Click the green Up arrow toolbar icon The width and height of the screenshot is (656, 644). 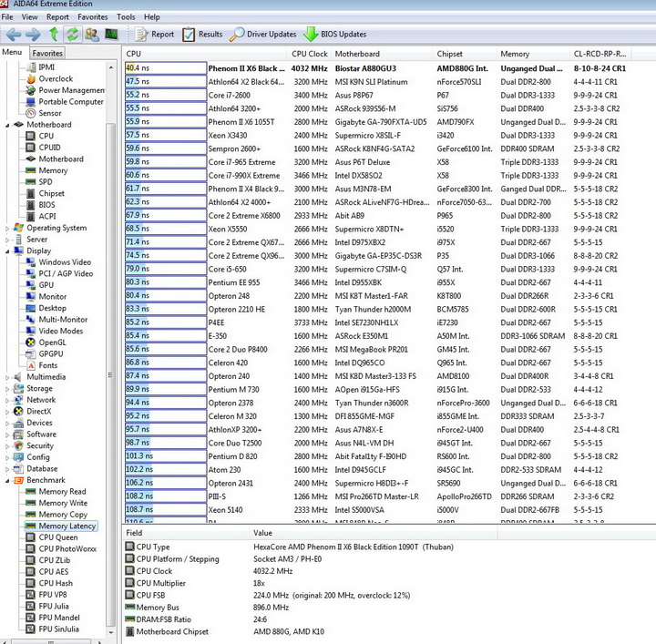point(54,34)
